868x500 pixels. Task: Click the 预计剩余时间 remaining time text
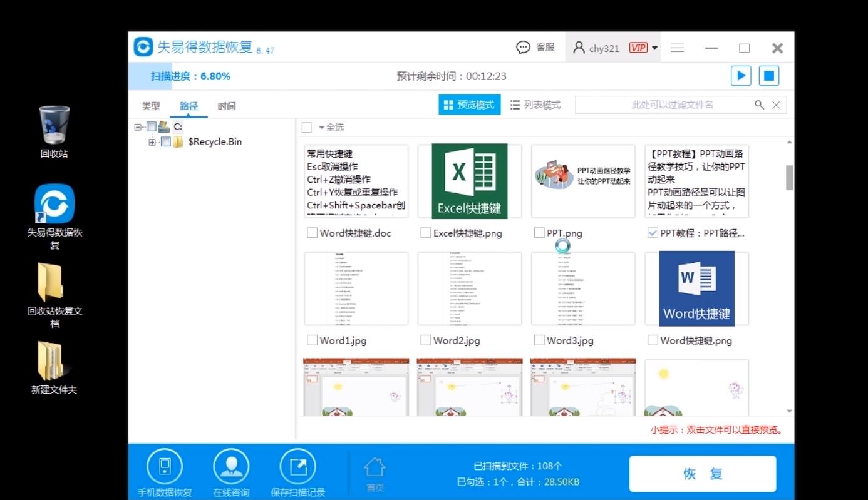tap(452, 76)
